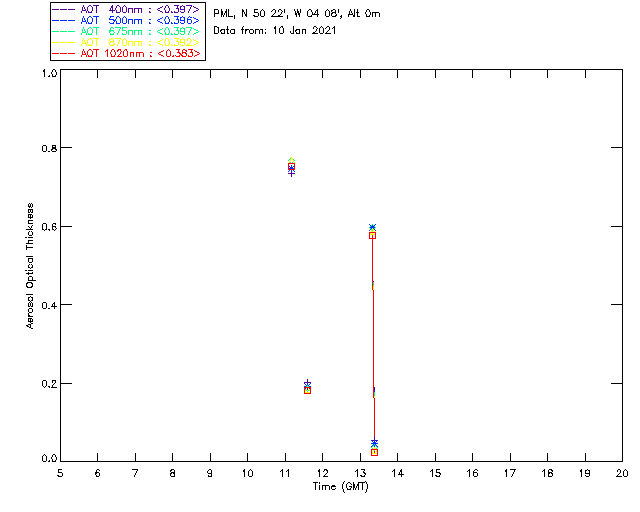640x512 pixels.
Task: Click the y-axis tick label 1.0
Action: click(49, 73)
